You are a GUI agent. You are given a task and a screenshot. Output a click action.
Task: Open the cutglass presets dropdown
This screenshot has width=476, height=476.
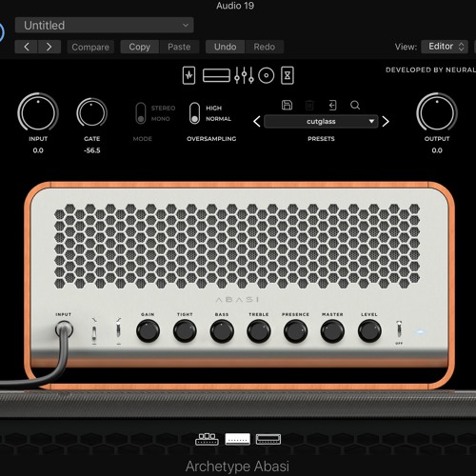click(321, 122)
